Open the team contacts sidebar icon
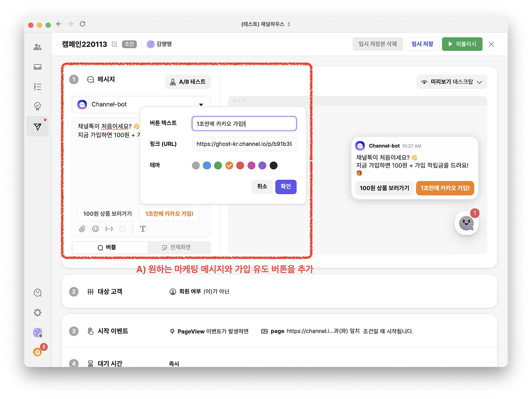Screen dimensions: 532x399 click(x=37, y=47)
